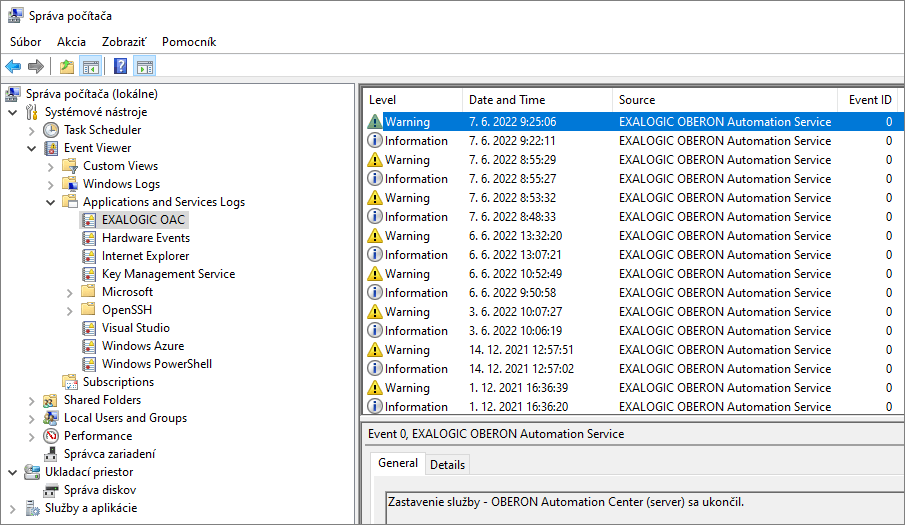The width and height of the screenshot is (905, 525).
Task: Toggle the Show/Hide Console Tree button
Action: (x=91, y=67)
